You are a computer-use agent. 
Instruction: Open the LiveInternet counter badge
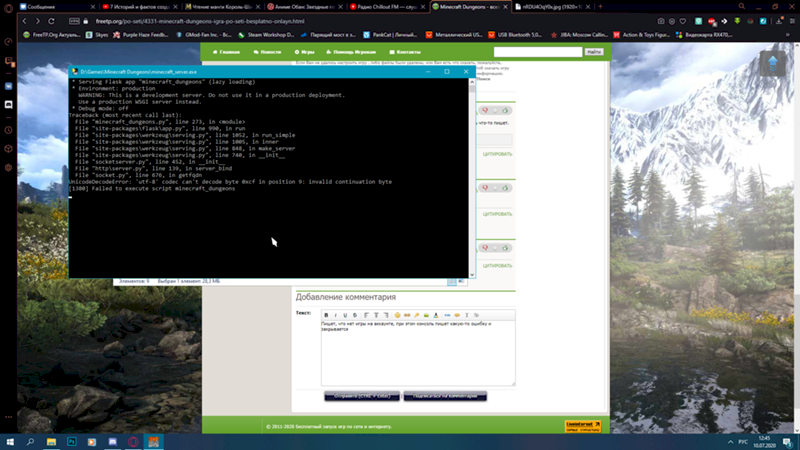[x=583, y=427]
